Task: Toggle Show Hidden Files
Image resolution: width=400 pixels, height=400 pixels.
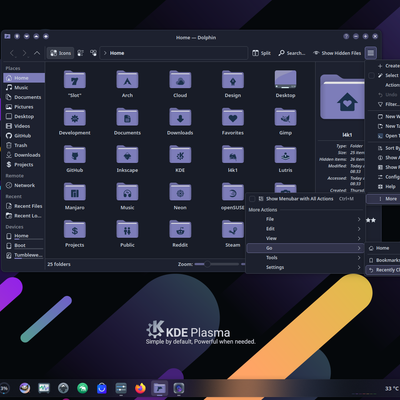Action: click(x=337, y=53)
